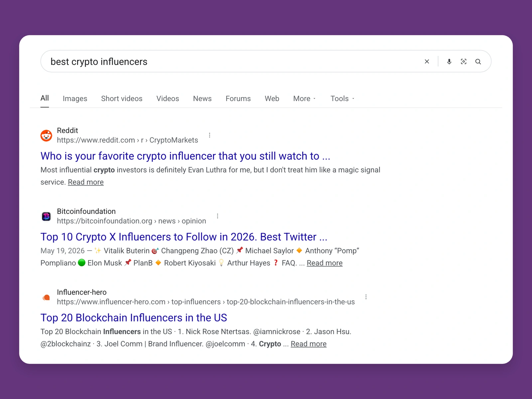
Task: Click the 'Influencer-hero' site name
Action: tap(82, 292)
